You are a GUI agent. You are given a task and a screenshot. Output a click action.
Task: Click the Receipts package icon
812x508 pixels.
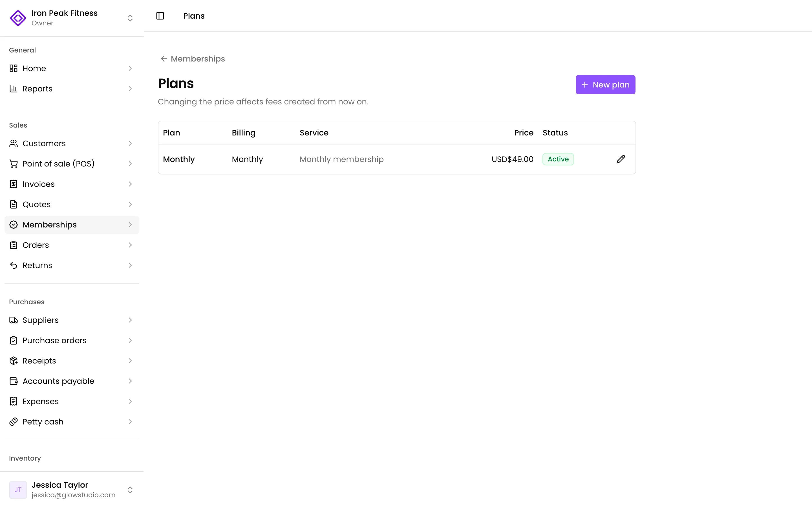click(x=14, y=361)
